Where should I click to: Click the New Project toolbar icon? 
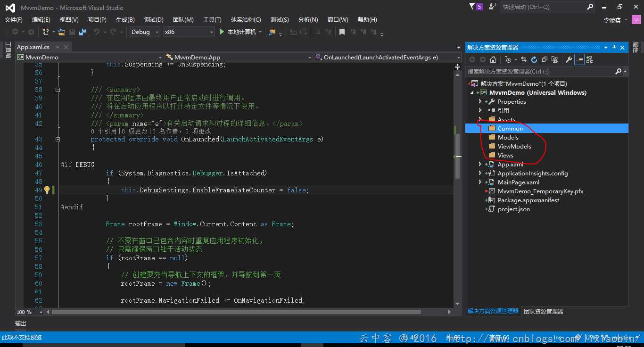tap(46, 32)
